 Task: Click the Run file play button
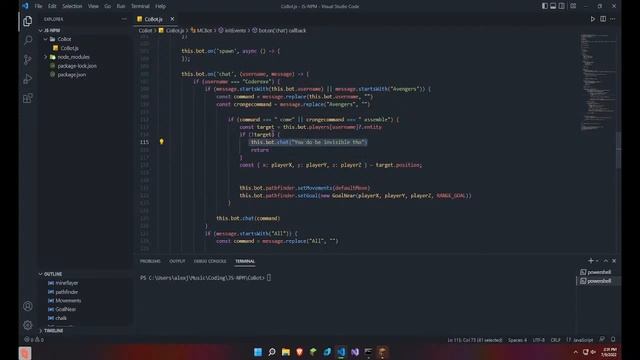pyautogui.click(x=593, y=19)
